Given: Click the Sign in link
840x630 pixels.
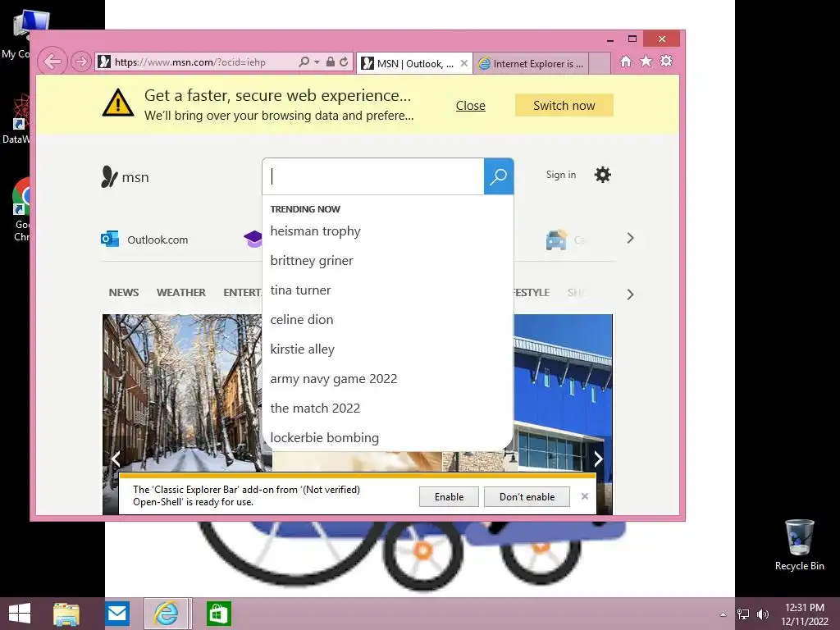Looking at the screenshot, I should [561, 175].
